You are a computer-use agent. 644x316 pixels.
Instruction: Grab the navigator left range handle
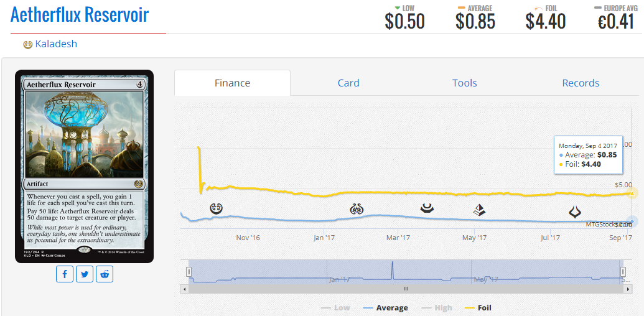189,272
